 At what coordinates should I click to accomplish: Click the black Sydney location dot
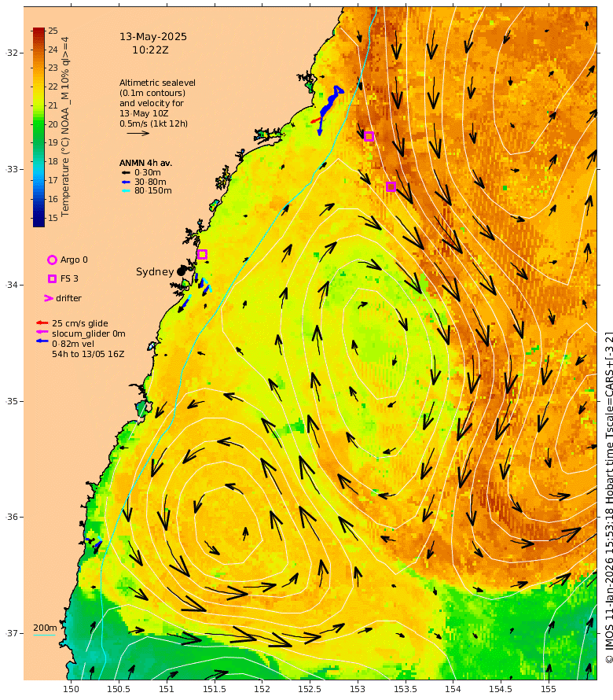coord(181,271)
